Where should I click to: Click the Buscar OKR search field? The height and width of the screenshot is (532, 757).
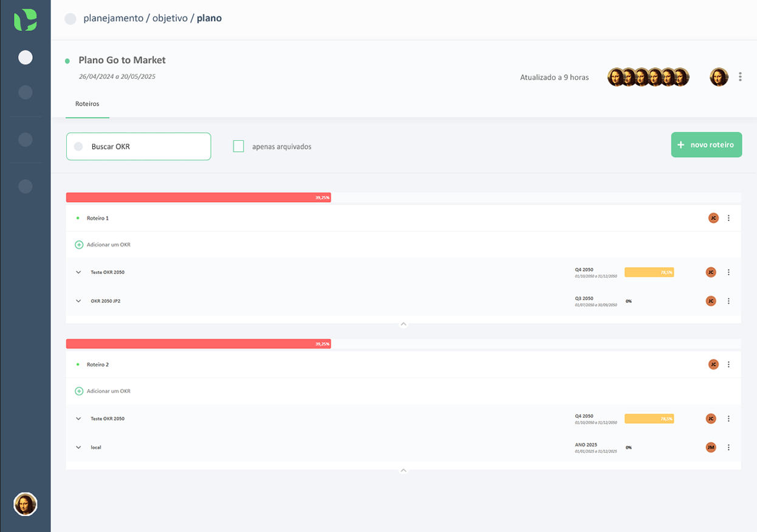coord(146,146)
